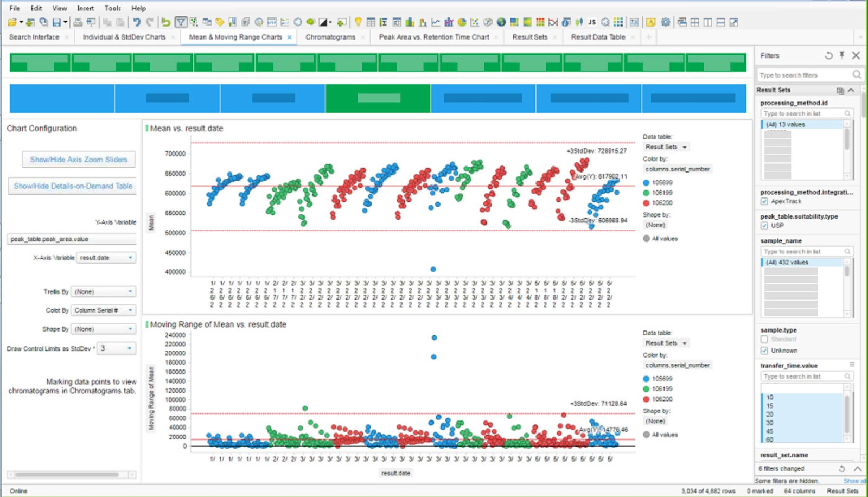Reset all filters using the circular arrow icon
Image resolution: width=868 pixels, height=497 pixels.
[x=828, y=55]
